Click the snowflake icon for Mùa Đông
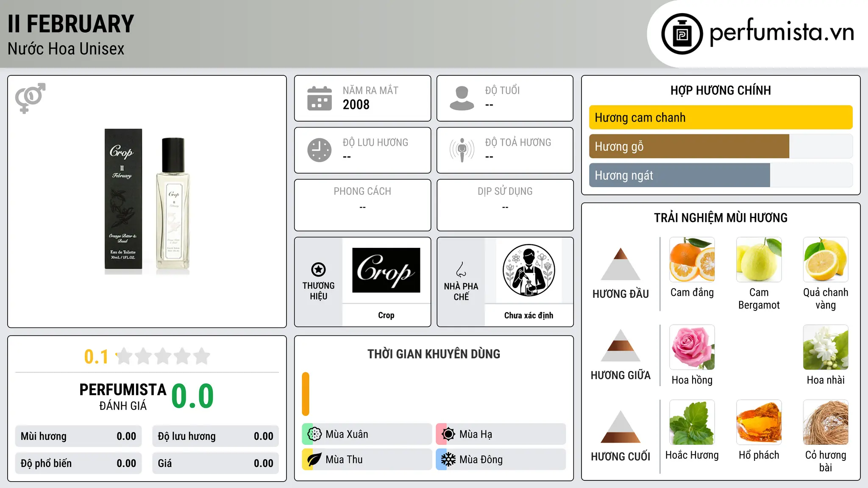The image size is (868, 488). pos(448,460)
